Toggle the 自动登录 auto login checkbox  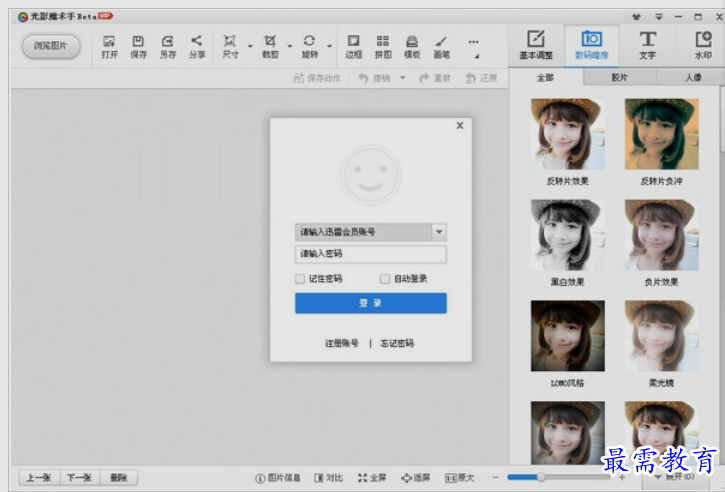pos(384,279)
